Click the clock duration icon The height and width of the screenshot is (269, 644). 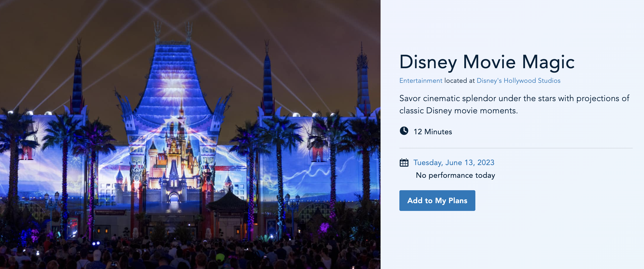(404, 131)
